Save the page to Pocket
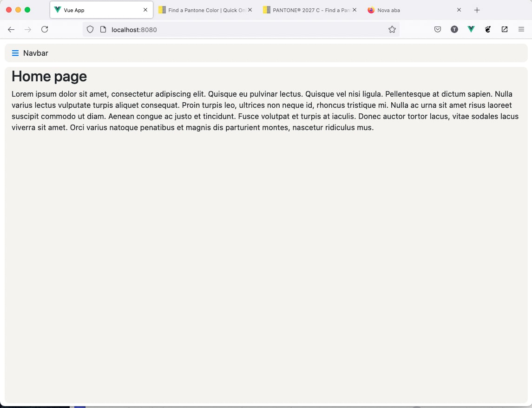Image resolution: width=532 pixels, height=408 pixels. [437, 29]
